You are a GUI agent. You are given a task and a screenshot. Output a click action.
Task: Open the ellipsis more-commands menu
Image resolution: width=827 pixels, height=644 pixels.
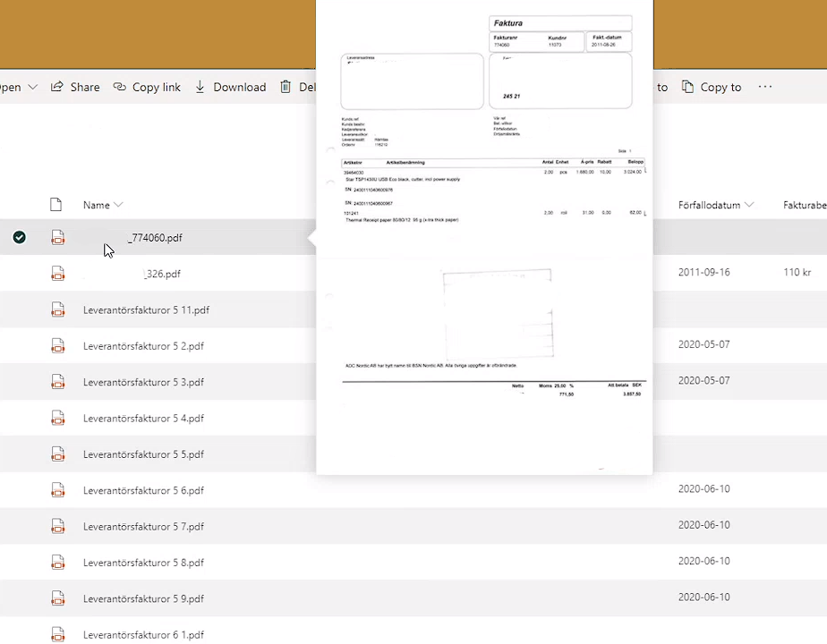[765, 87]
